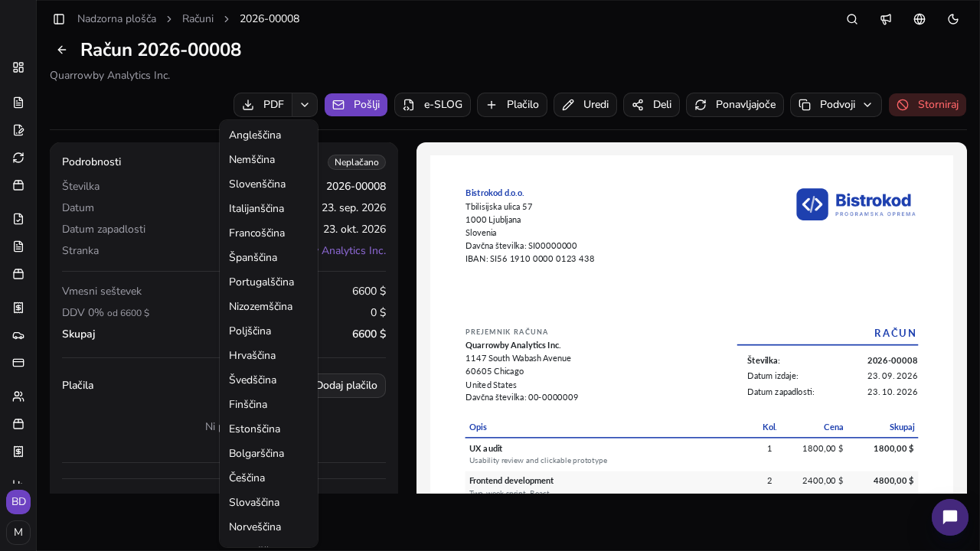Screen dimensions: 980x551
Task: Click the Bistrokod logo on invoice preview
Action: point(856,204)
